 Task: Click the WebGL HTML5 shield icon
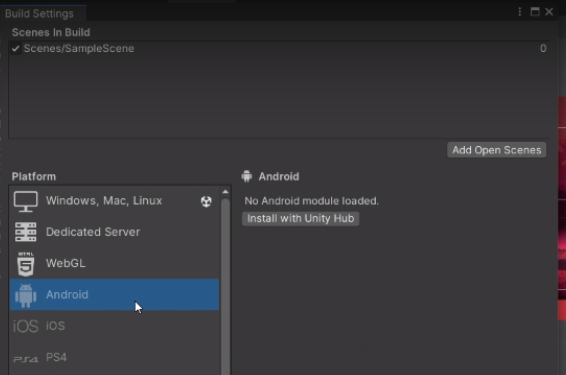(x=26, y=264)
